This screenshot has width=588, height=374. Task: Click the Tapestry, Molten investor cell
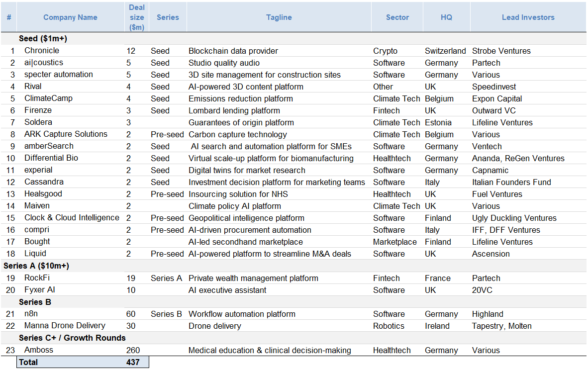[x=502, y=326]
